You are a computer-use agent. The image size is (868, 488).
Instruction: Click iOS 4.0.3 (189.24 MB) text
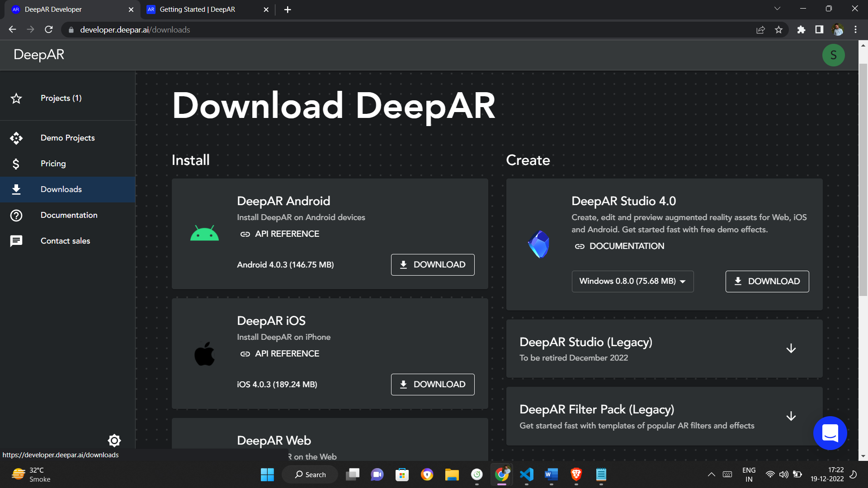(x=277, y=385)
